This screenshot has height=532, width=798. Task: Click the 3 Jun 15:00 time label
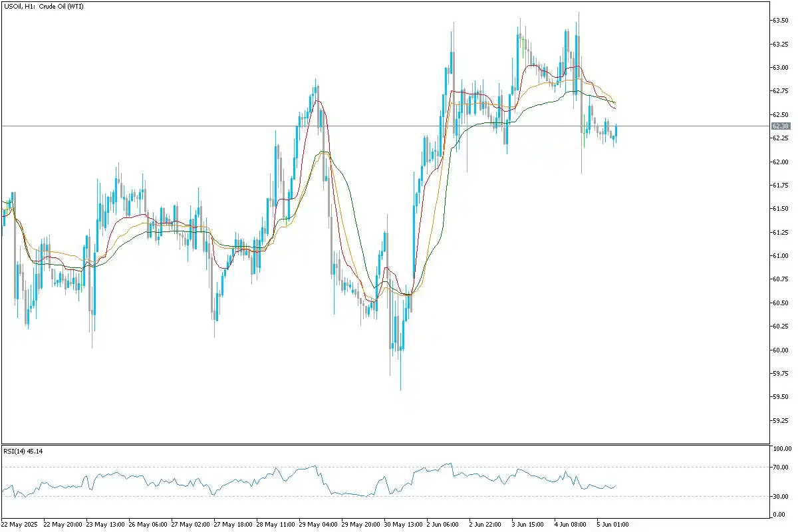(527, 525)
